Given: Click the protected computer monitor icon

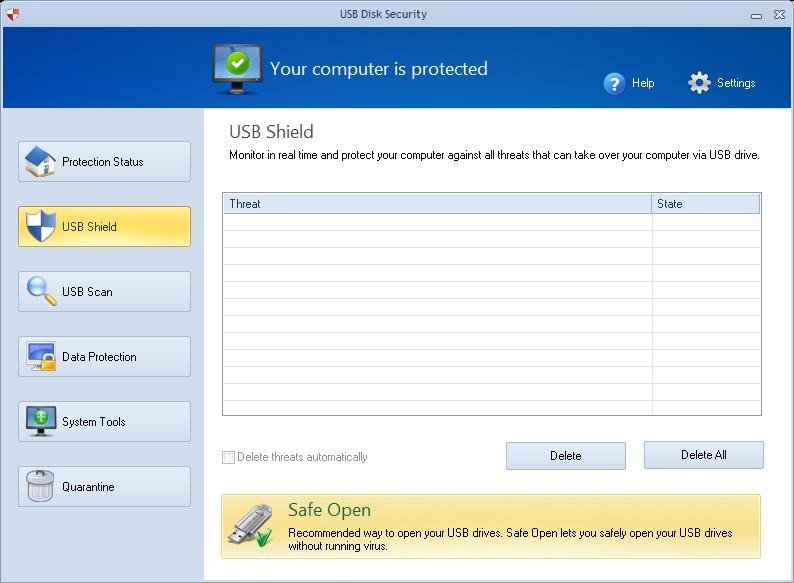Looking at the screenshot, I should coord(236,69).
